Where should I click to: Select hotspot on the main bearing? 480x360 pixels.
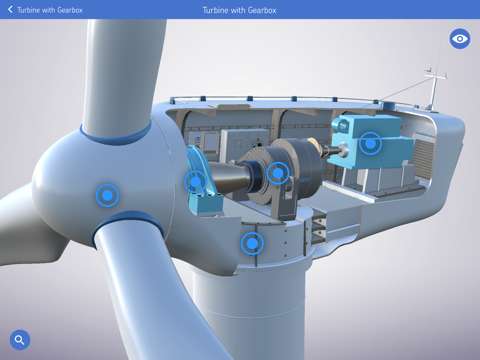(x=195, y=182)
